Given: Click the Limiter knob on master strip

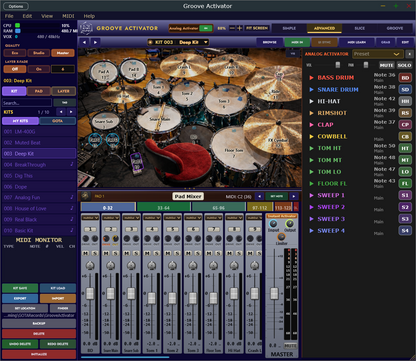Looking at the screenshot, I should tap(281, 237).
